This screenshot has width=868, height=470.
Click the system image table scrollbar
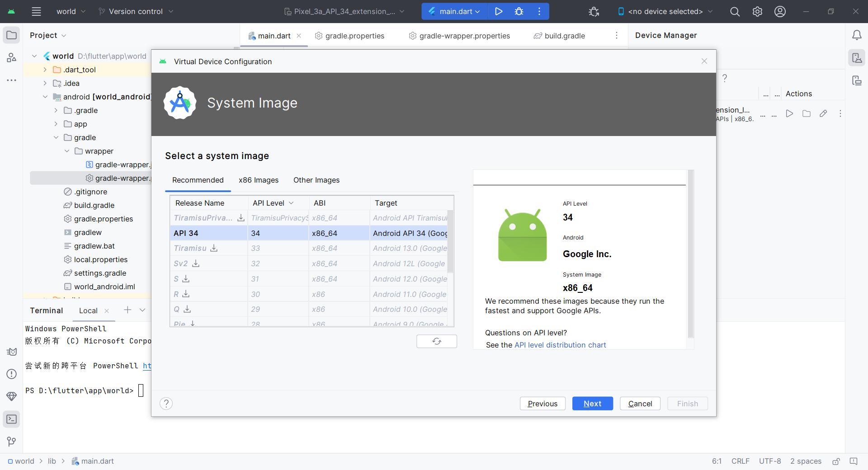[450, 241]
